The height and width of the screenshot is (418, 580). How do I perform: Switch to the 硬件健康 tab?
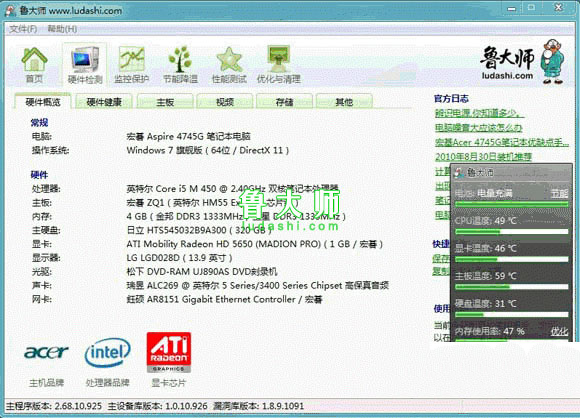(104, 102)
